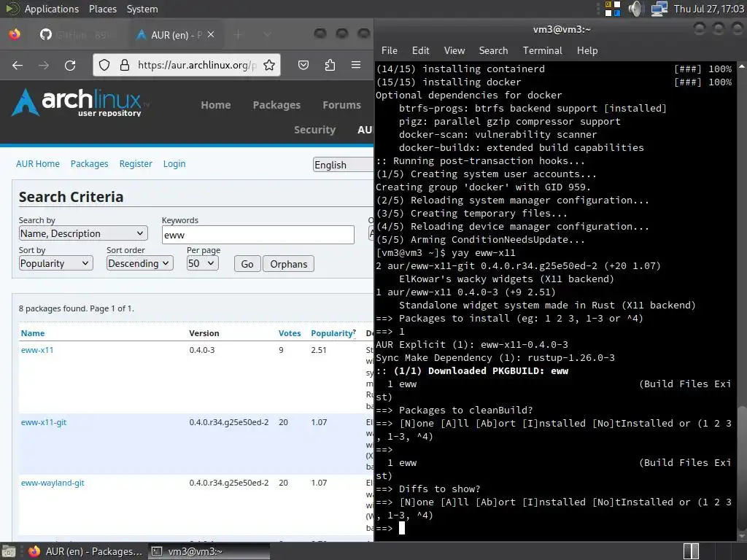Open the Login link

[174, 164]
